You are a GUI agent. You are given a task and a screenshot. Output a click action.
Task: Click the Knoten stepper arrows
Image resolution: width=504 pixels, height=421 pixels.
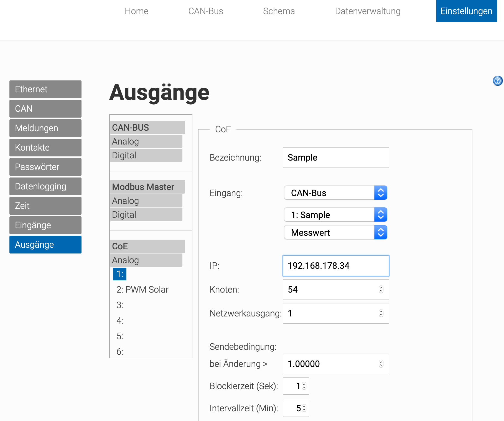click(381, 290)
